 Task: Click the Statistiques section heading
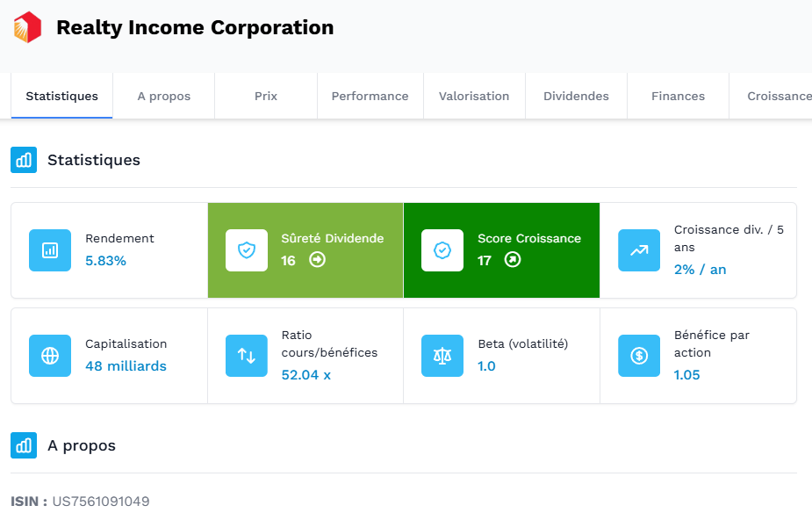click(x=94, y=160)
